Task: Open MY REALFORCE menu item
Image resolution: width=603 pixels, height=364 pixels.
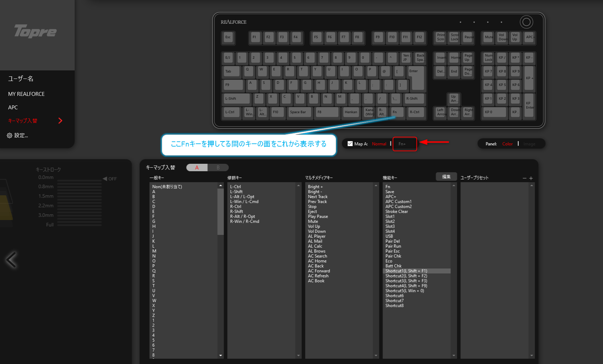Action: coord(27,94)
